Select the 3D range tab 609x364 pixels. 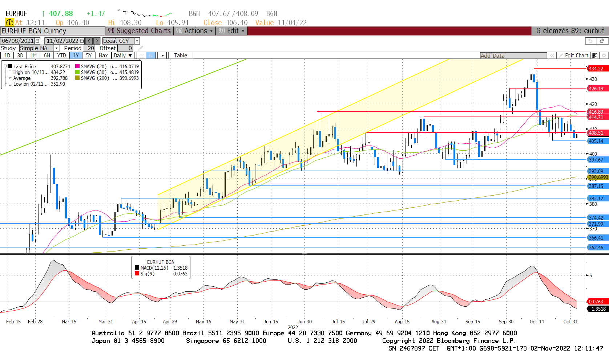[20, 56]
